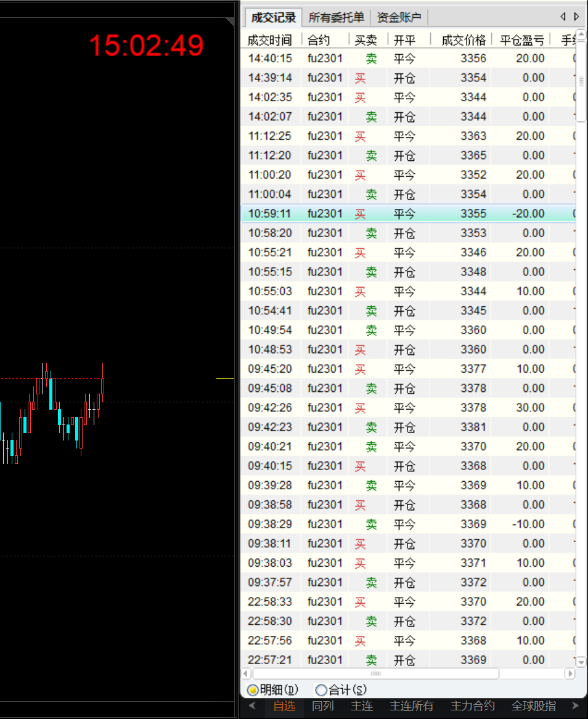
Task: Open the 资金账户 tab
Action: [x=399, y=18]
